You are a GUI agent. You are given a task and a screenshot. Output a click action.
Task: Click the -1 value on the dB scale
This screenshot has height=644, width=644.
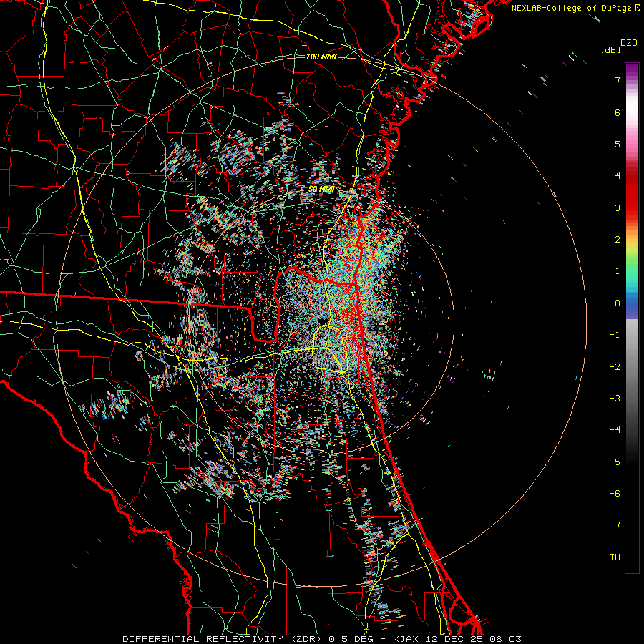tap(615, 335)
